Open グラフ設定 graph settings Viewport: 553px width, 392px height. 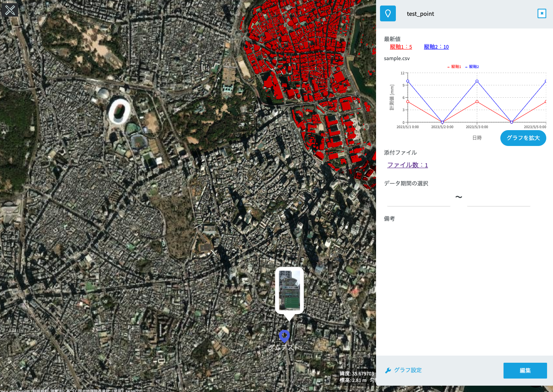coord(408,370)
